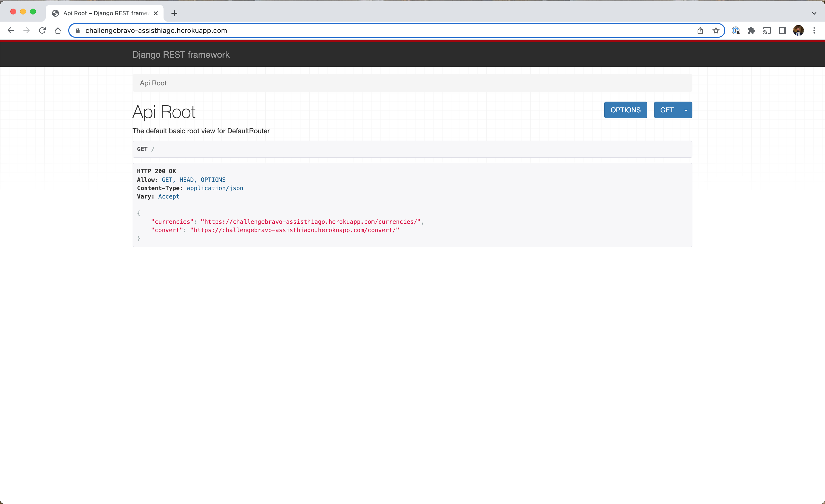The height and width of the screenshot is (504, 825).
Task: Send an OPTIONS request with the button
Action: 625,110
